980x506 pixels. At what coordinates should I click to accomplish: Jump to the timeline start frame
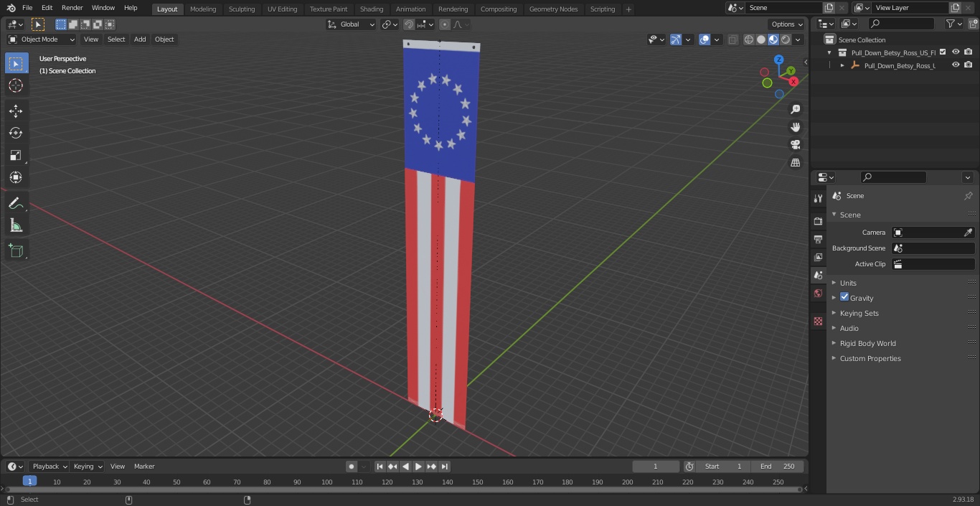tap(380, 467)
